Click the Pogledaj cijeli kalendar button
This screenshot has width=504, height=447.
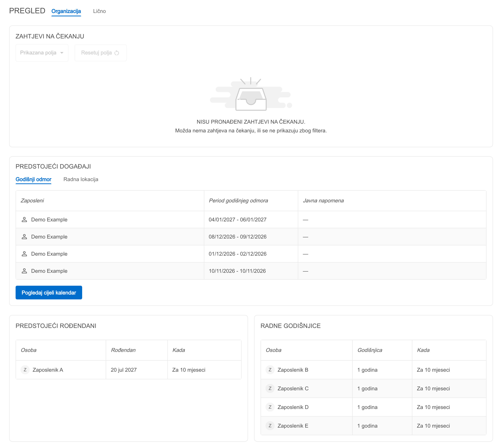click(49, 293)
